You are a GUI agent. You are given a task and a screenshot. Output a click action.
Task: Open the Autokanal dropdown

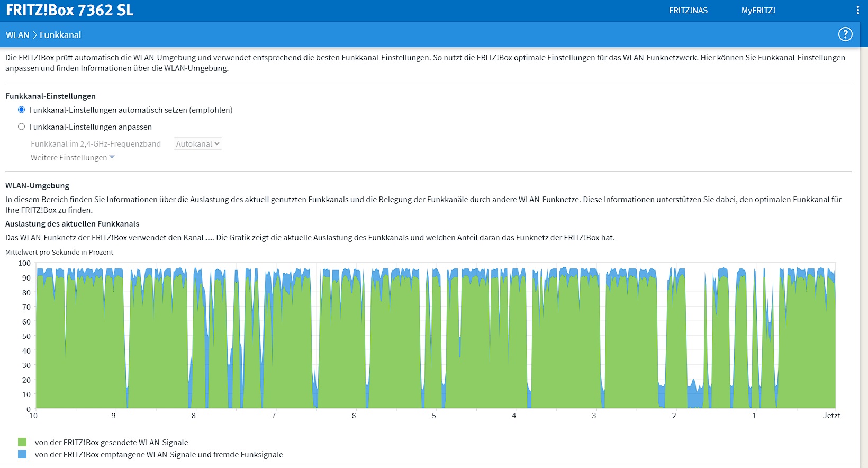coord(198,143)
